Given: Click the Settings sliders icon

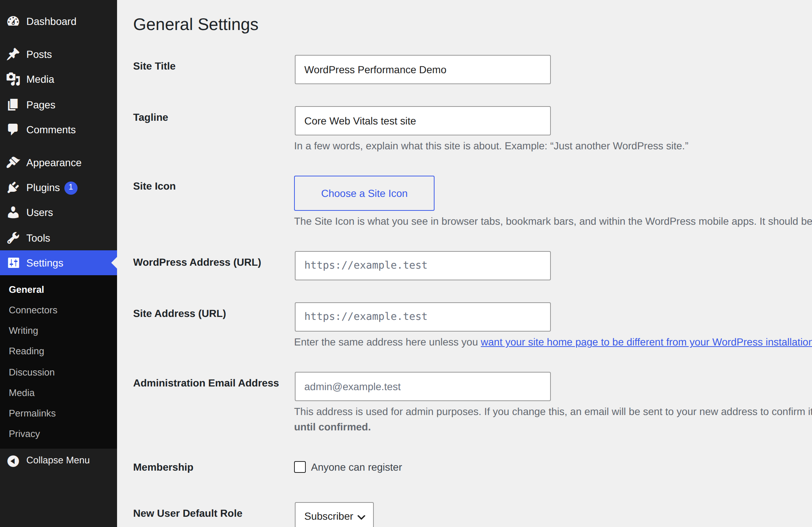Looking at the screenshot, I should click(14, 263).
